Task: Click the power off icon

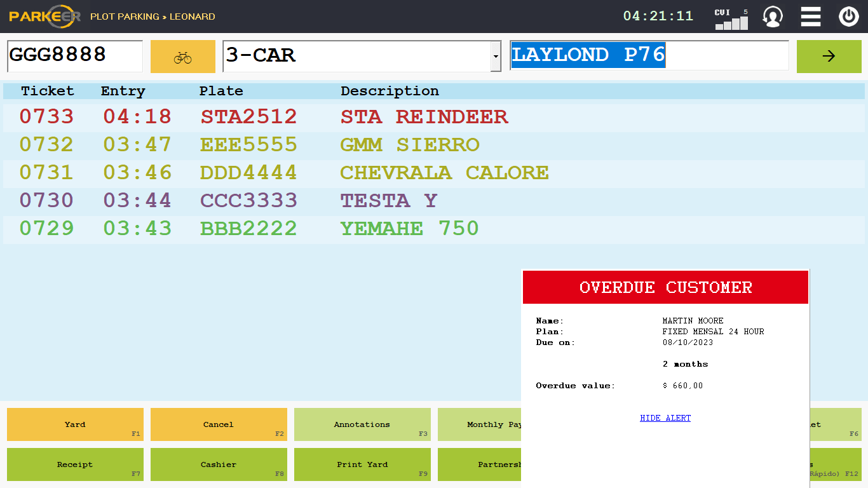Action: [848, 17]
